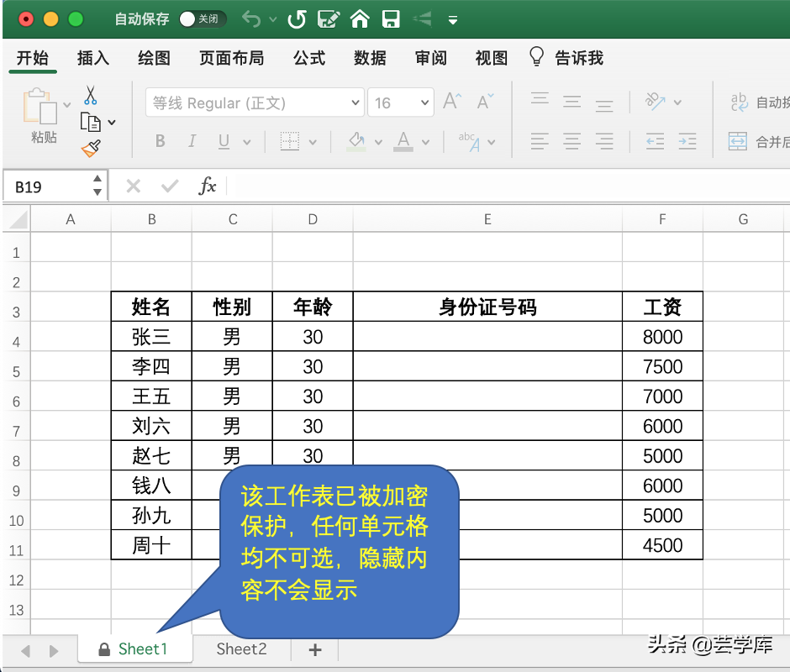Image resolution: width=790 pixels, height=672 pixels.
Task: Click the Undo arrow icon
Action: pyautogui.click(x=251, y=19)
